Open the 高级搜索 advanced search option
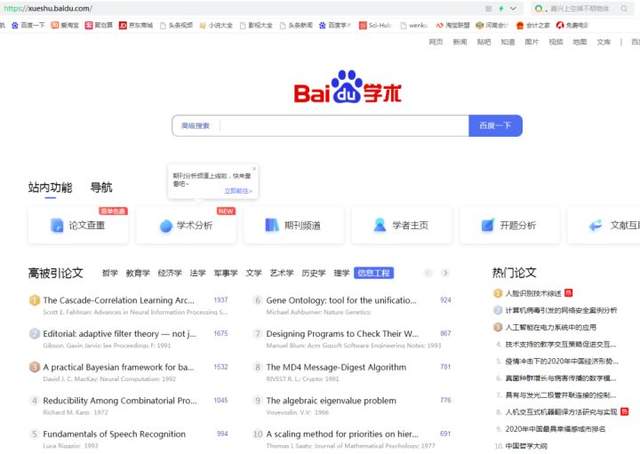 click(x=196, y=125)
